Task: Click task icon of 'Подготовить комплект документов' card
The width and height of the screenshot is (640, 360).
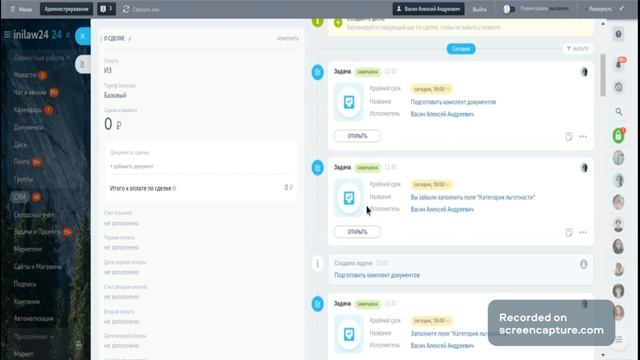Action: pos(349,102)
